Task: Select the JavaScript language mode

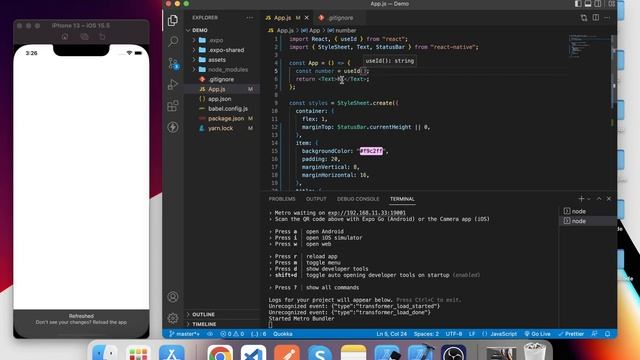Action: [500, 334]
